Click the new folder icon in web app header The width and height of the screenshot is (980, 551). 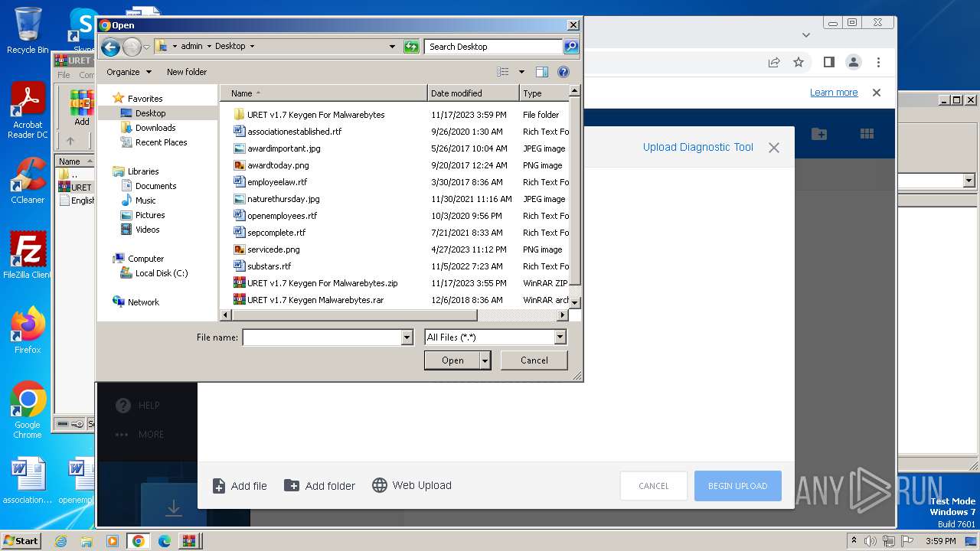(x=819, y=134)
